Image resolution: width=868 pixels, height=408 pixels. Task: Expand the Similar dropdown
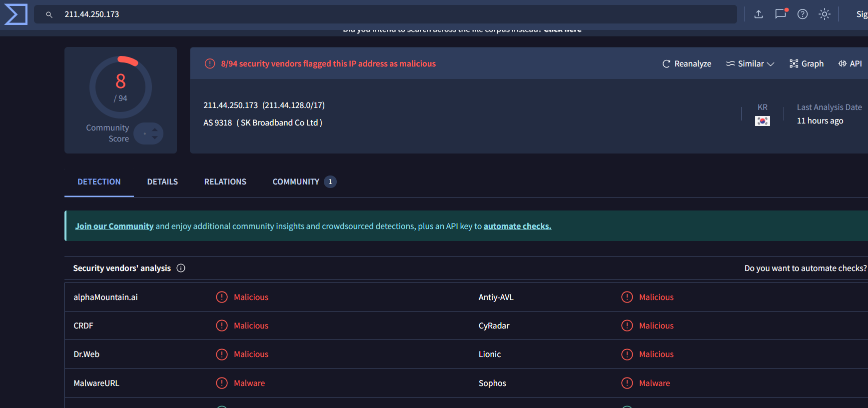[x=750, y=63]
